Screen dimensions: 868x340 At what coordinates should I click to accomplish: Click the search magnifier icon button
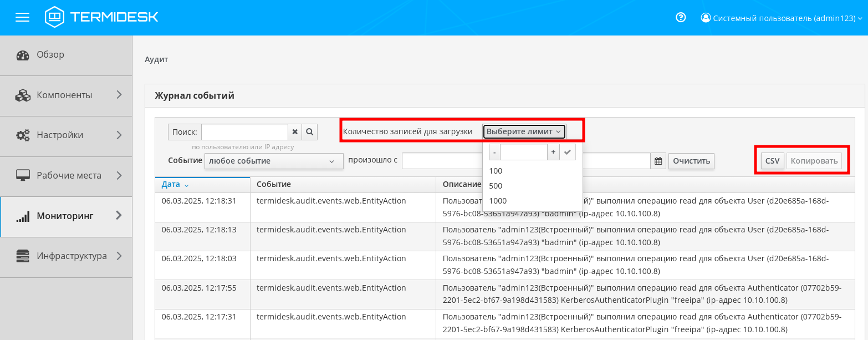click(310, 132)
